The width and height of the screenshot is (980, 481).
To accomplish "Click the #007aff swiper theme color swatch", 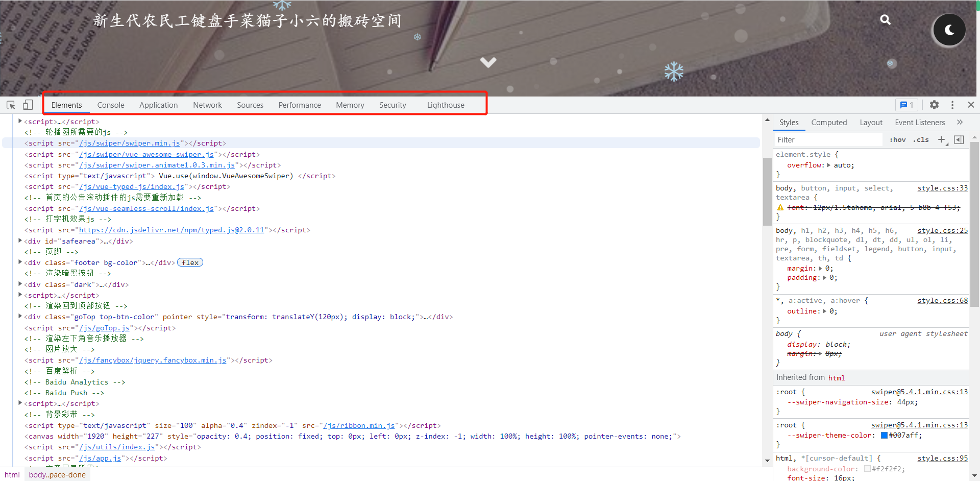I will 884,436.
